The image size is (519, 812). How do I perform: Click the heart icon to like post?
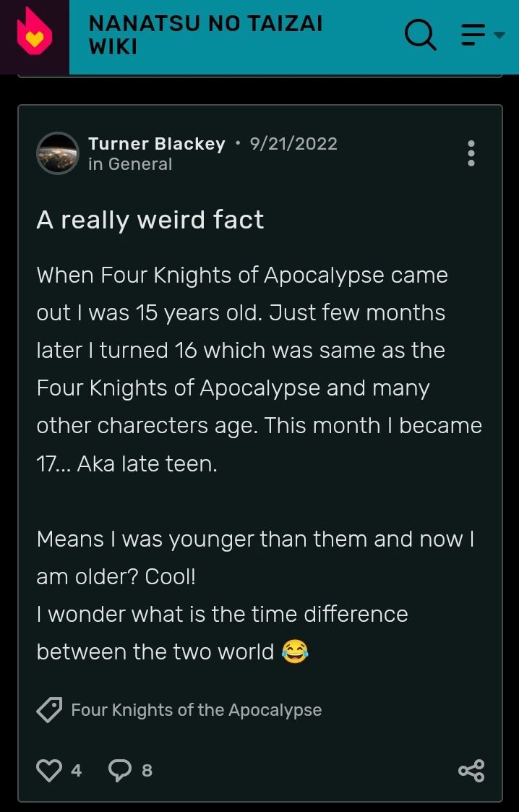48,770
